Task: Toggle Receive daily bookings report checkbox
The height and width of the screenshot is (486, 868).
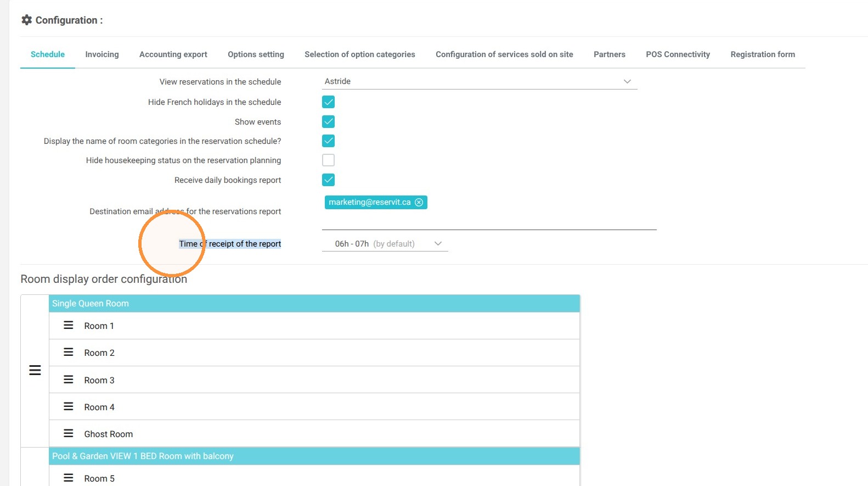Action: pos(328,180)
